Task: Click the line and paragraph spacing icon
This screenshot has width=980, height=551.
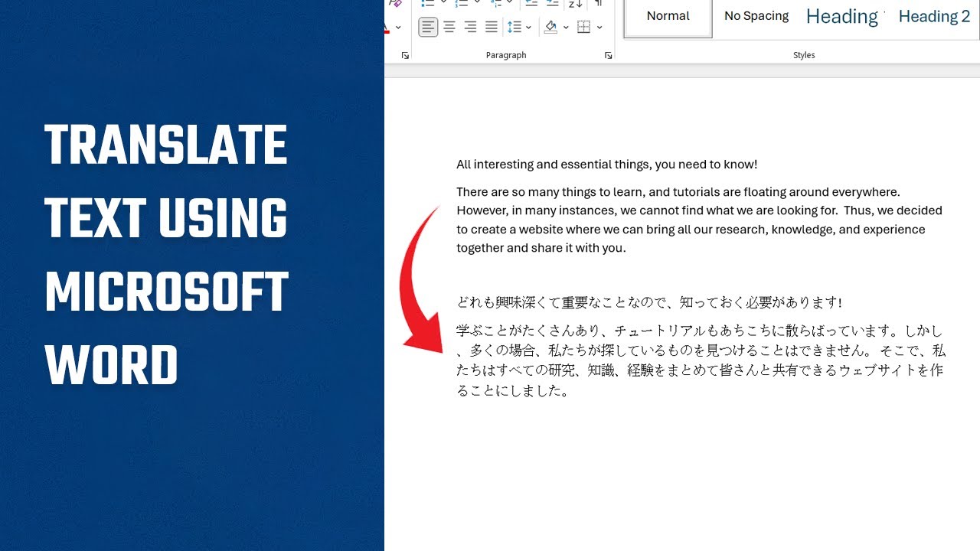Action: (x=514, y=28)
